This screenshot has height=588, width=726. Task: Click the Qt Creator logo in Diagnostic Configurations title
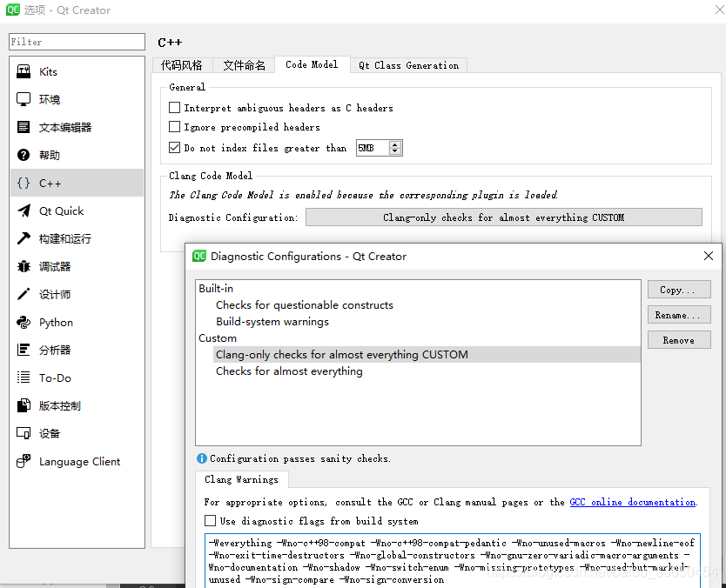199,256
